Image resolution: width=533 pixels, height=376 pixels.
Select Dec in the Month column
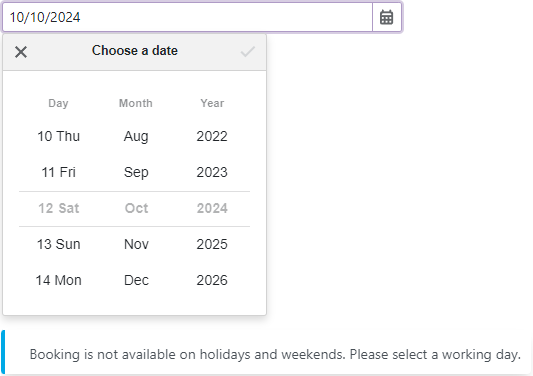[136, 280]
